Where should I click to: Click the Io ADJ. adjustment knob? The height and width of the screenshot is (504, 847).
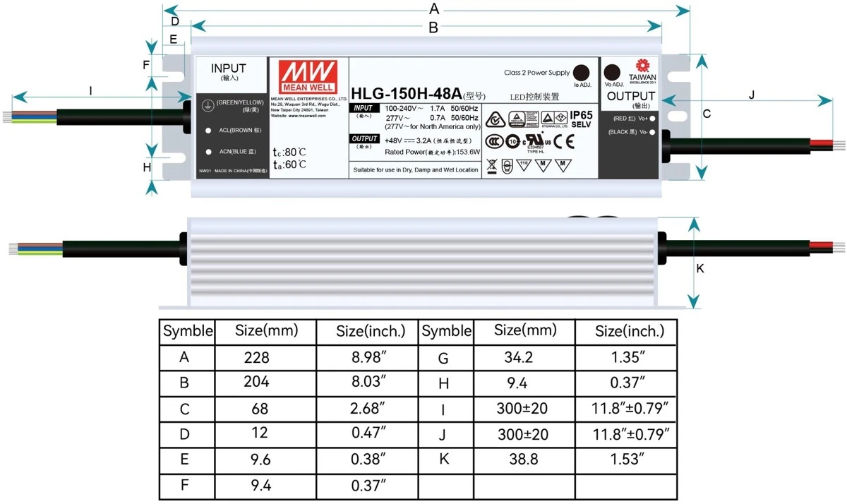click(x=582, y=73)
